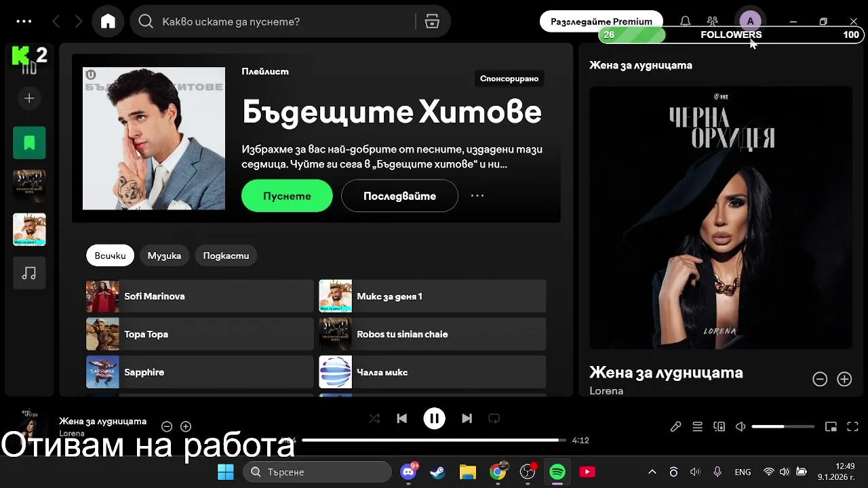The height and width of the screenshot is (488, 868).
Task: Open the 'Бъдещите Хитове' playlist cover
Action: click(x=154, y=138)
